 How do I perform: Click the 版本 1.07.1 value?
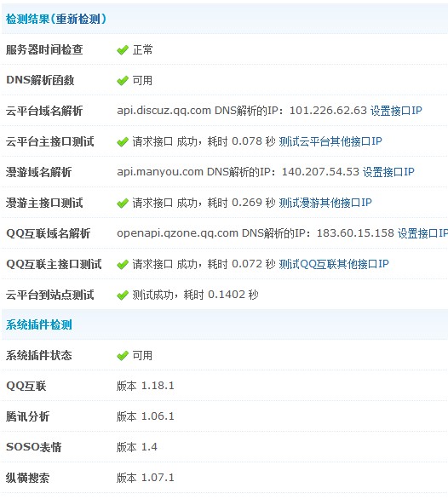(145, 478)
